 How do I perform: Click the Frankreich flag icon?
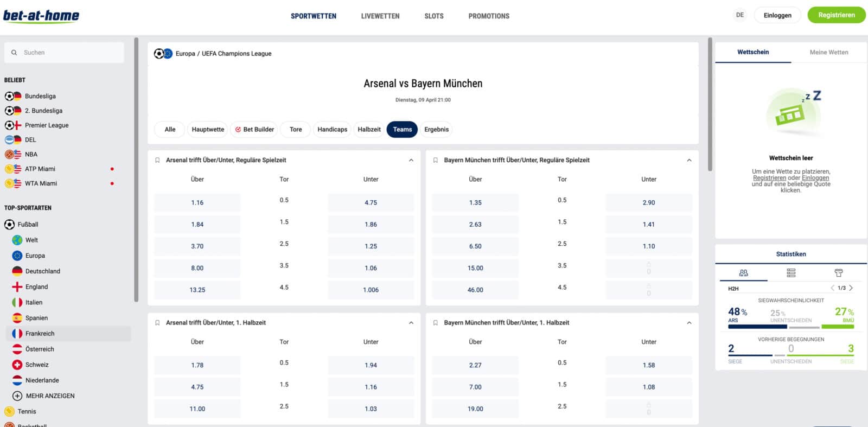(17, 334)
